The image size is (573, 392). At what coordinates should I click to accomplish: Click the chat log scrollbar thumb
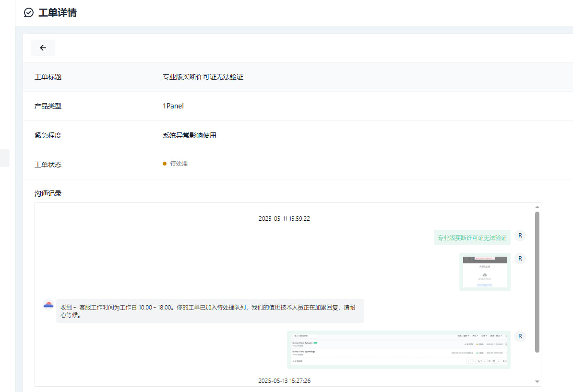[x=537, y=282]
